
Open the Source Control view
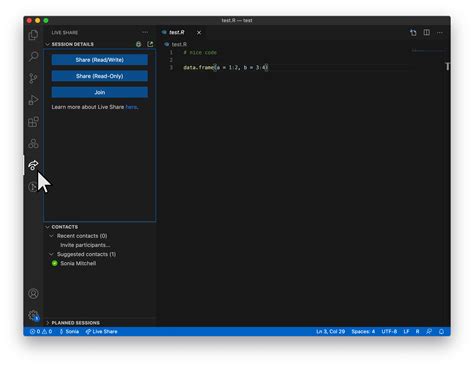[33, 78]
